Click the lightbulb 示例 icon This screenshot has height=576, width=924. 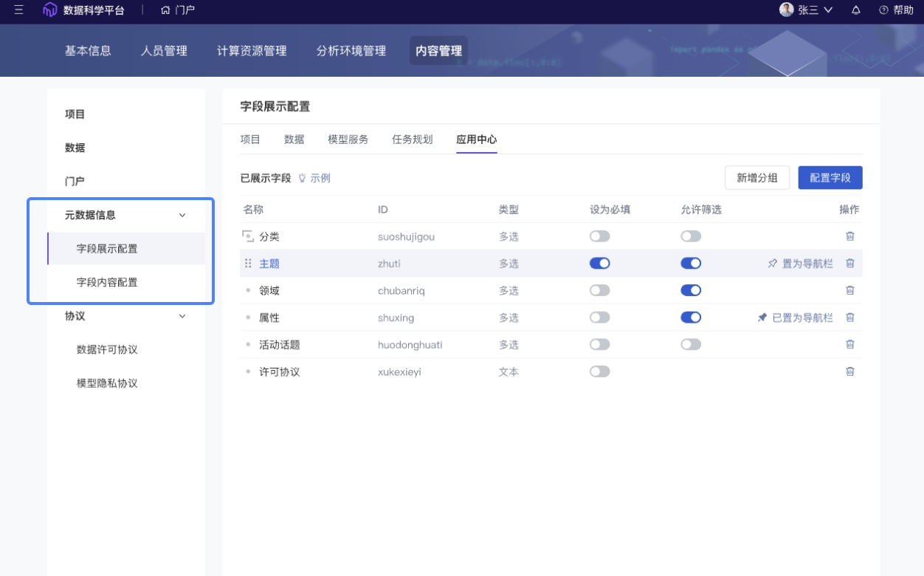302,178
